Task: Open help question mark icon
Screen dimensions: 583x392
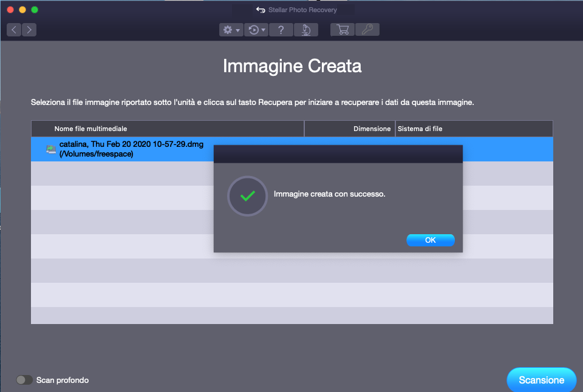Action: pyautogui.click(x=281, y=30)
